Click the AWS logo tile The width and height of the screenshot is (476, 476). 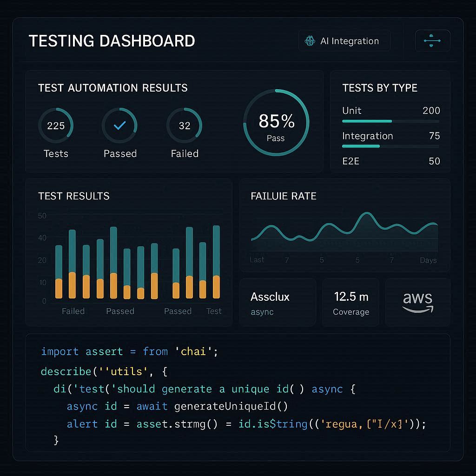pyautogui.click(x=417, y=302)
